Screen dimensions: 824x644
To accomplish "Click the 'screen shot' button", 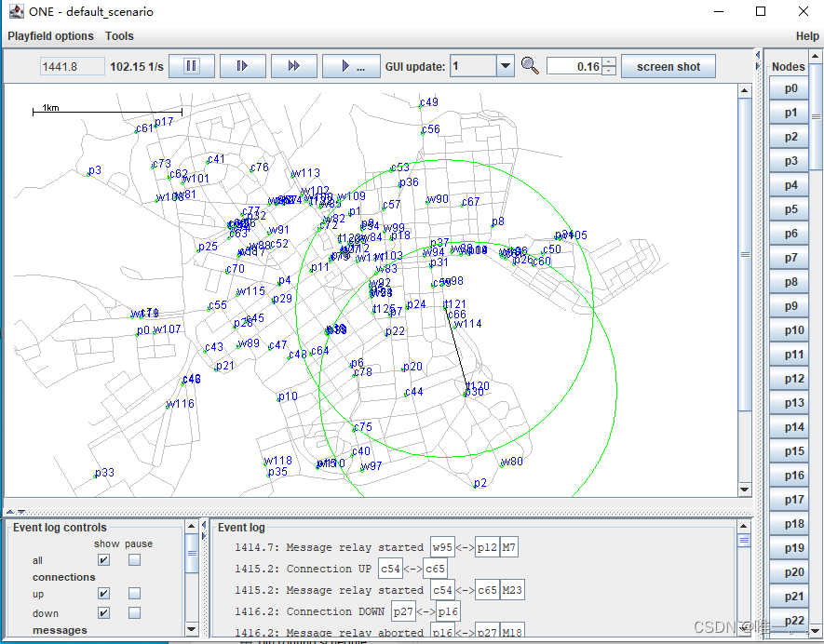I will pyautogui.click(x=669, y=66).
